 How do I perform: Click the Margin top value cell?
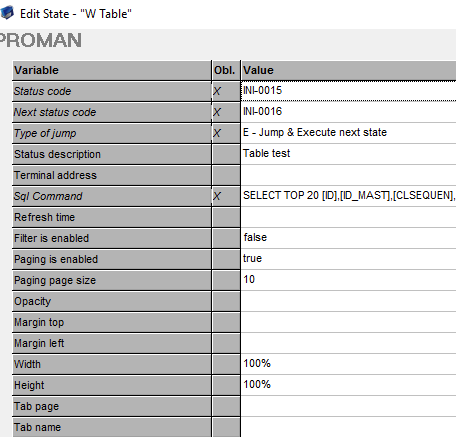[x=348, y=322]
